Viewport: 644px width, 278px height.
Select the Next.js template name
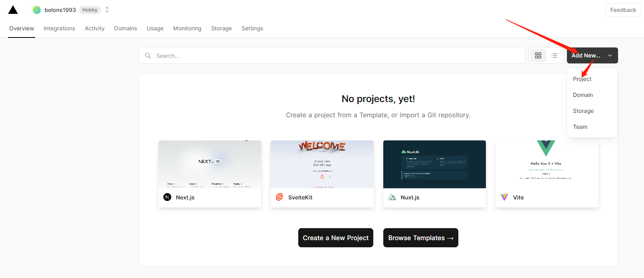coord(185,197)
